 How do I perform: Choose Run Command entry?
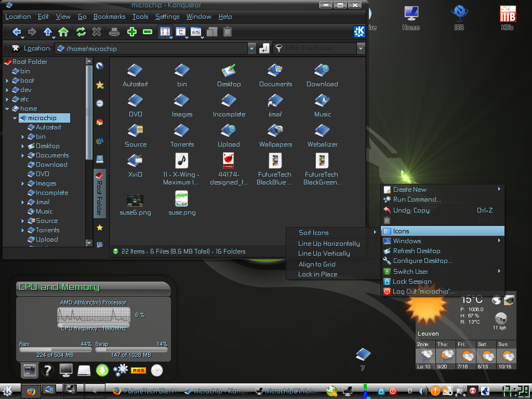[x=443, y=199]
